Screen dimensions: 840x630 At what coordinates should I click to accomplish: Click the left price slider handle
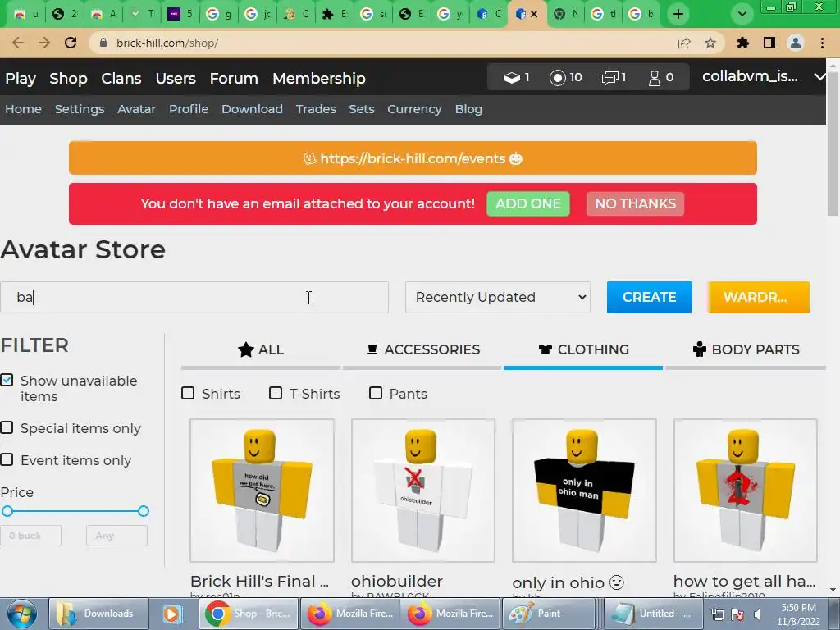tap(7, 511)
